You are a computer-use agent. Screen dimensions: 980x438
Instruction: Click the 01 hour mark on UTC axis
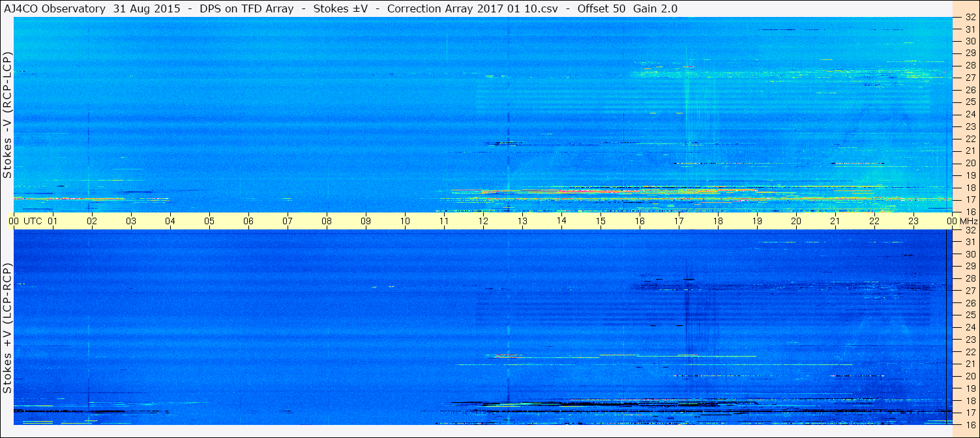[x=53, y=221]
